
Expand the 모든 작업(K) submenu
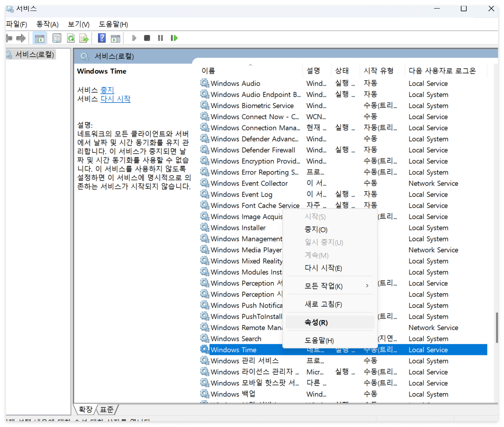pos(330,286)
